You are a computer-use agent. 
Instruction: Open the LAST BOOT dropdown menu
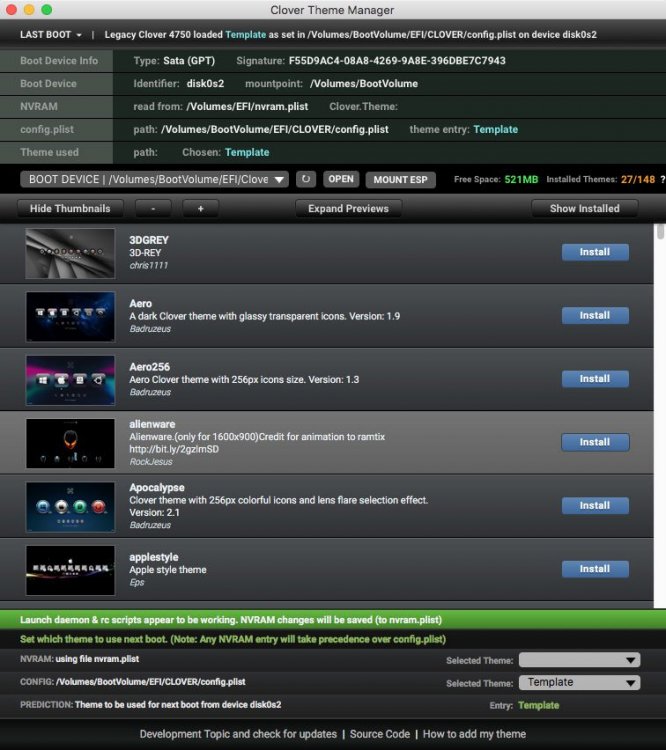51,34
